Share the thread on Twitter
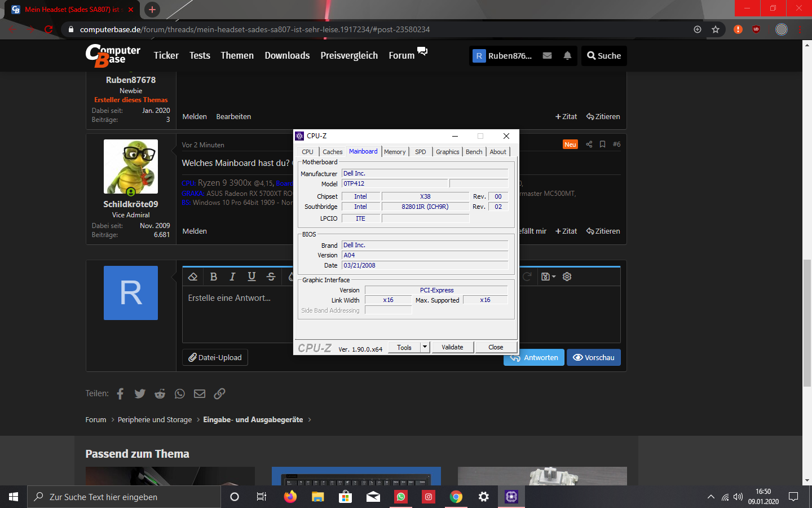812x508 pixels. click(x=140, y=393)
